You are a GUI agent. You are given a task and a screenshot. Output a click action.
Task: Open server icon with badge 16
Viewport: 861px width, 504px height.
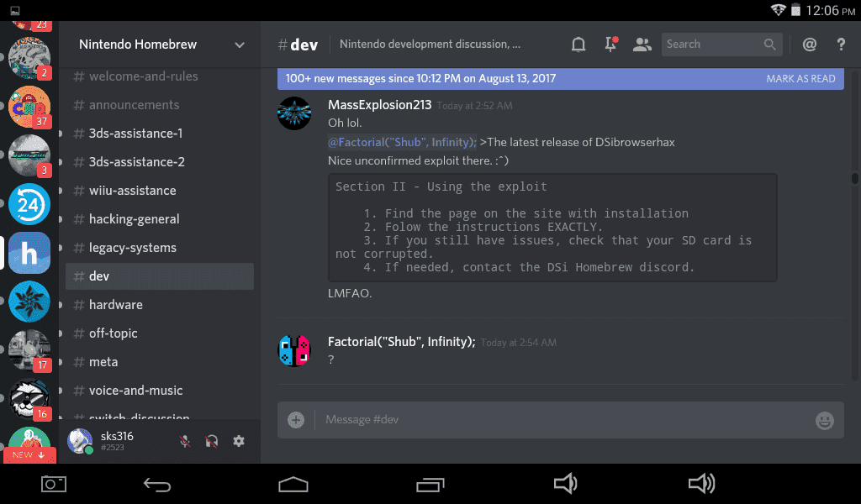coord(29,399)
